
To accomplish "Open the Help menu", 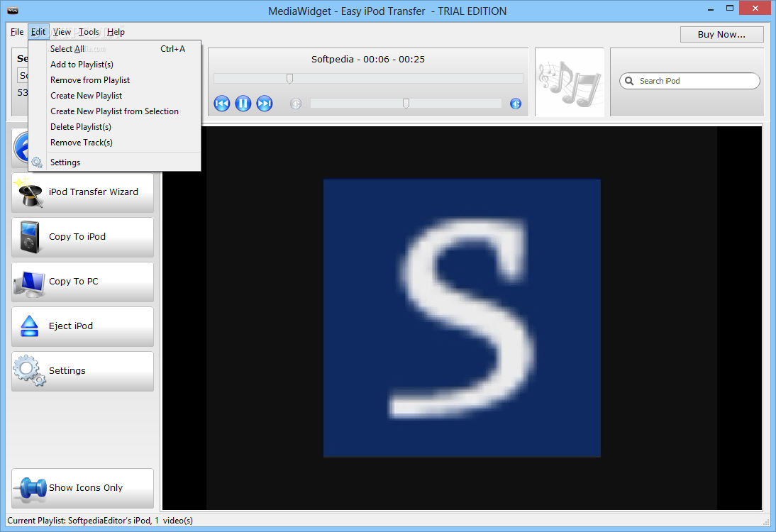I will click(x=116, y=32).
